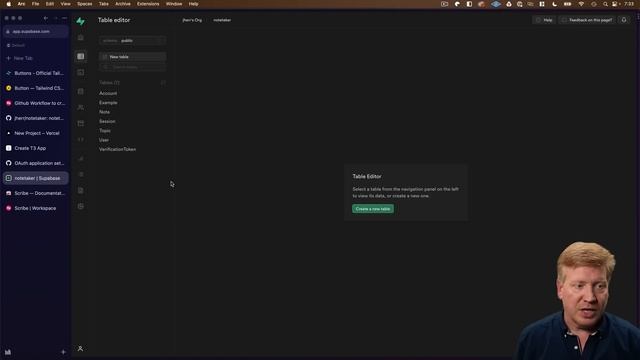Open Spotlight search in the menu bar
Image resolution: width=640 pixels, height=360 pixels.
pyautogui.click(x=605, y=4)
